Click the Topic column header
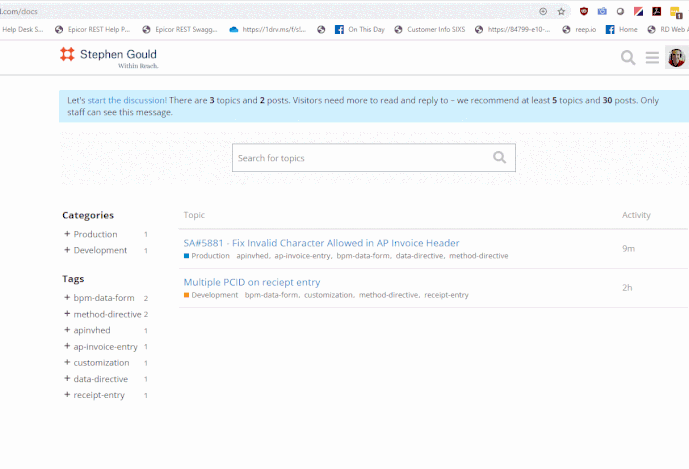The width and height of the screenshot is (689, 469). tap(194, 215)
